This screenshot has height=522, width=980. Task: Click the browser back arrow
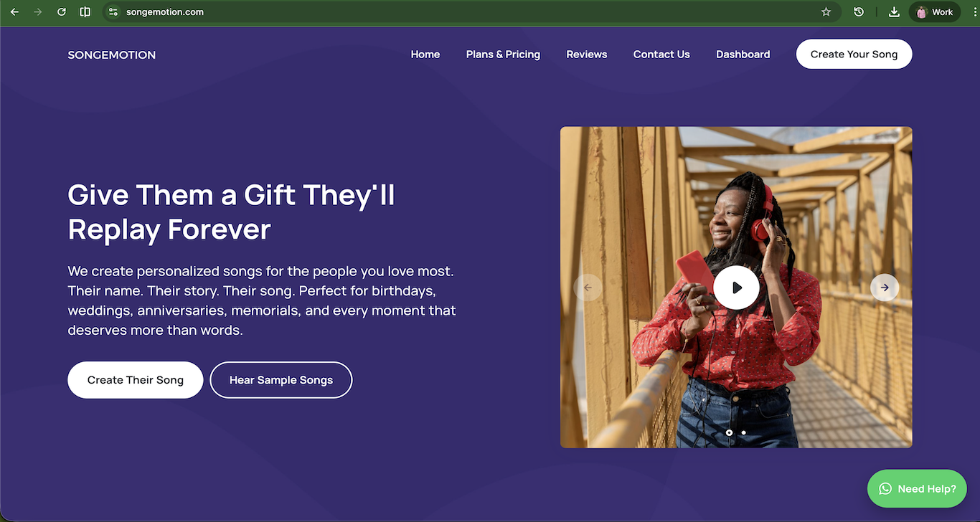(x=14, y=12)
